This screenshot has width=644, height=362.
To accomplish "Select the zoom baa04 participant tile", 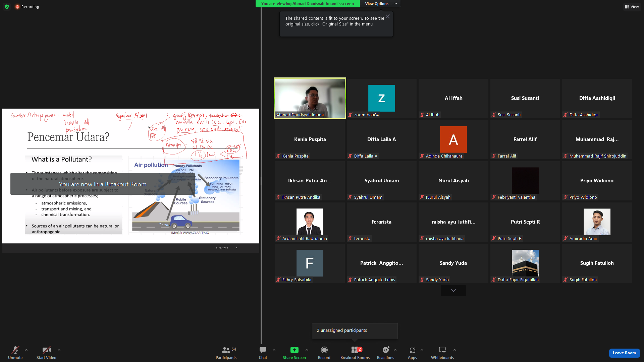I will click(381, 99).
